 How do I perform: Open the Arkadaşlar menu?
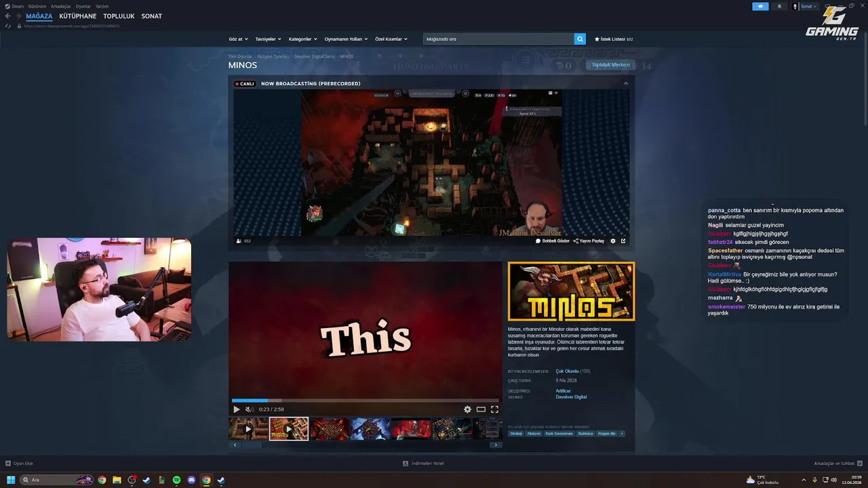coord(61,6)
